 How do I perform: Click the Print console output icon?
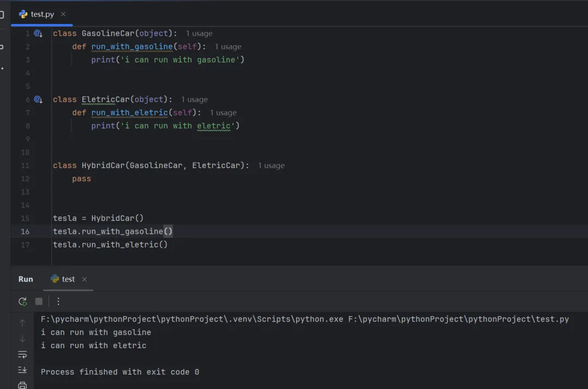click(22, 385)
